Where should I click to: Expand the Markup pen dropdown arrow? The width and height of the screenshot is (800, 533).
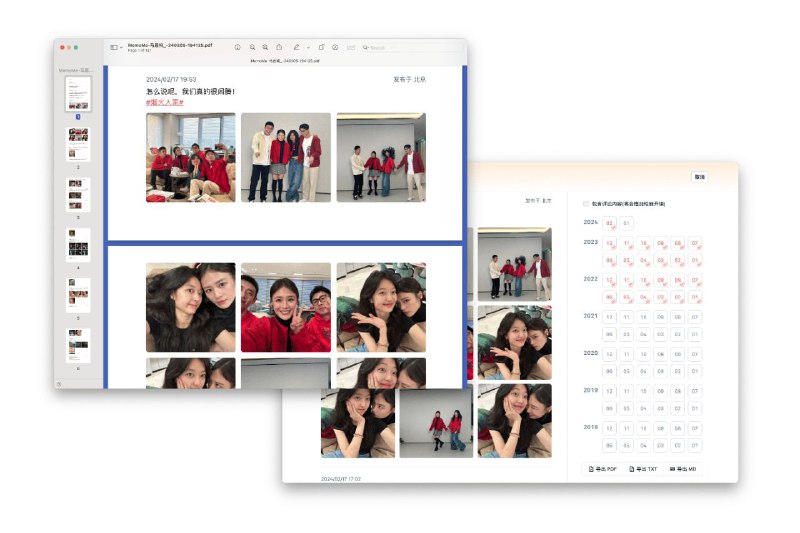tap(308, 47)
